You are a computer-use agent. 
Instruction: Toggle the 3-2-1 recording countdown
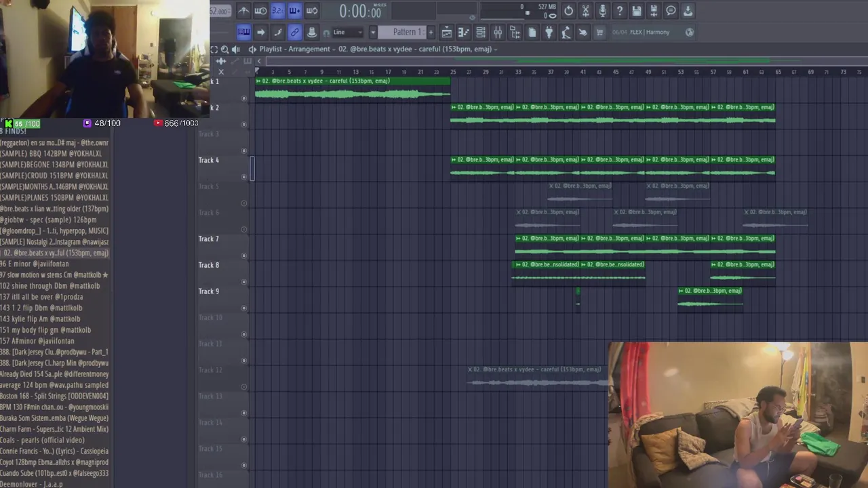(x=277, y=10)
